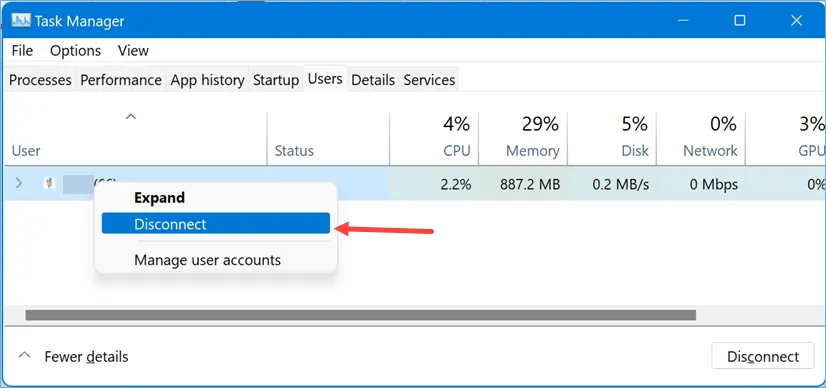
Task: Click the 0.2 MB/s disk cell
Action: (612, 184)
